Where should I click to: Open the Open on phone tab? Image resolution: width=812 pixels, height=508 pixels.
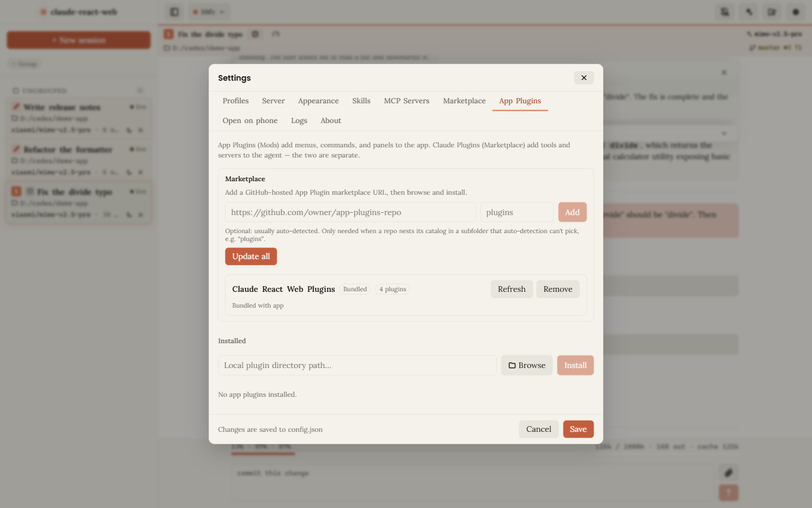[x=250, y=121]
